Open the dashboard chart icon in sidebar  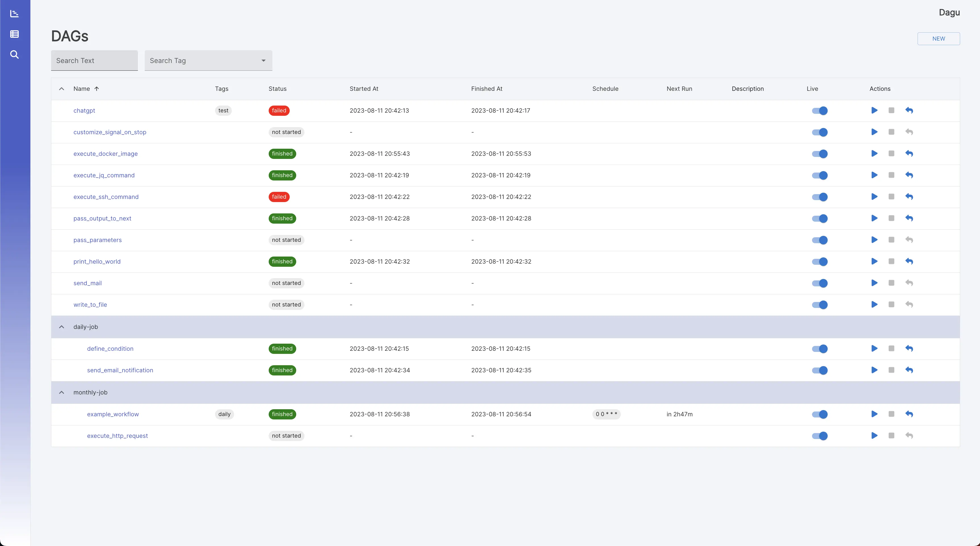pyautogui.click(x=14, y=14)
